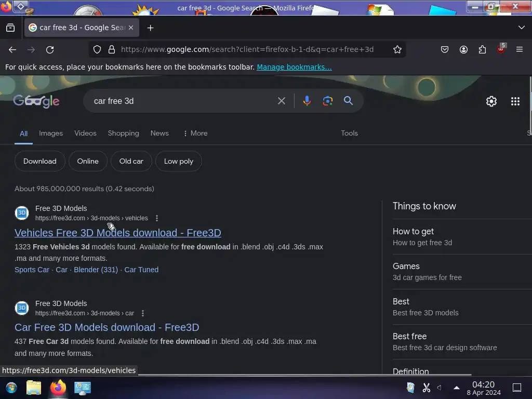
Task: Apply the Download filter chip
Action: coord(39,161)
